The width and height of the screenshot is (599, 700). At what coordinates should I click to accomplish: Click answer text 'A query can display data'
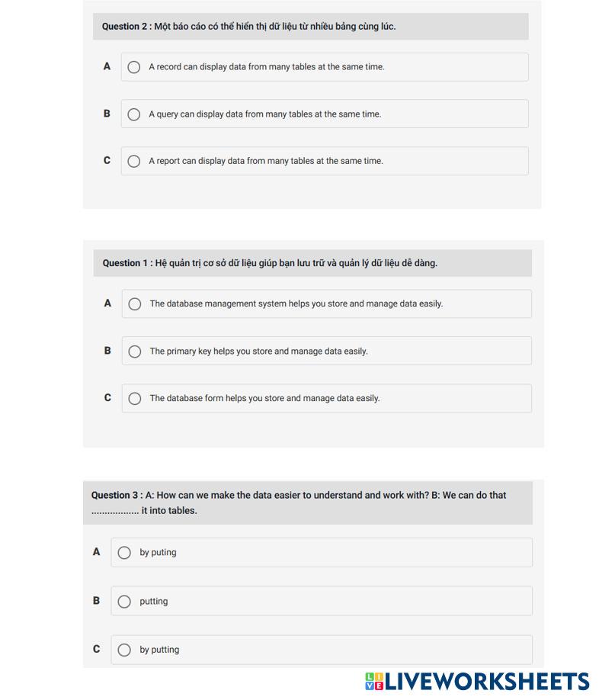[264, 114]
